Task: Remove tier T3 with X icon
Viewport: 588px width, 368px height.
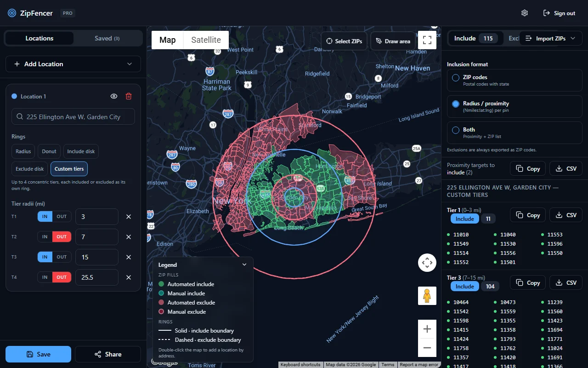Action: (x=129, y=257)
